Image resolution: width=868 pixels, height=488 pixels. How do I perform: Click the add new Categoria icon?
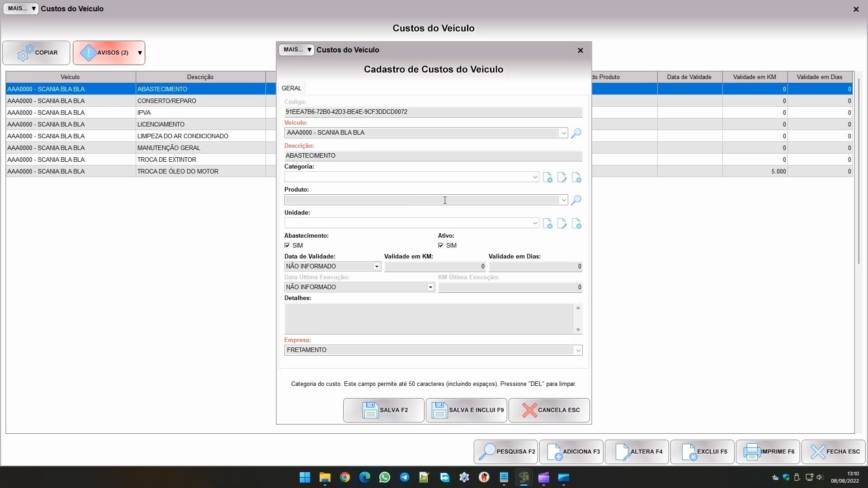(x=547, y=178)
